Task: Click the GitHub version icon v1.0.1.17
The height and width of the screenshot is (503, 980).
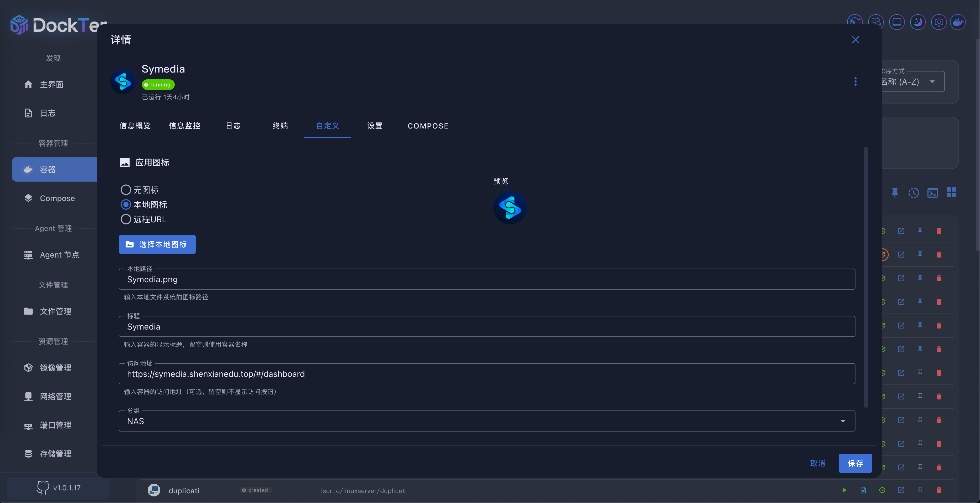Action: coord(43,487)
